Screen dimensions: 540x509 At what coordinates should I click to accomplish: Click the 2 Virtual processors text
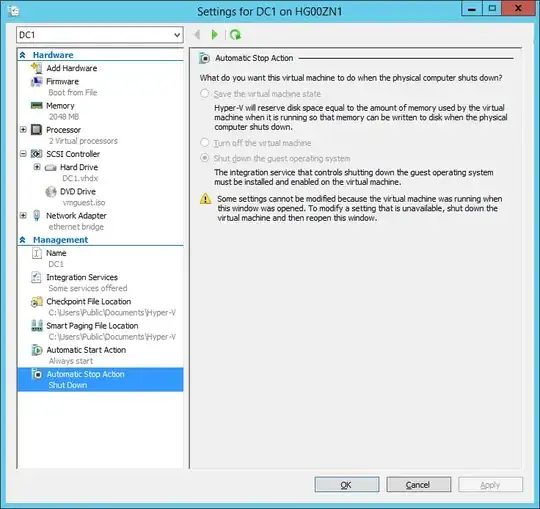[83, 141]
